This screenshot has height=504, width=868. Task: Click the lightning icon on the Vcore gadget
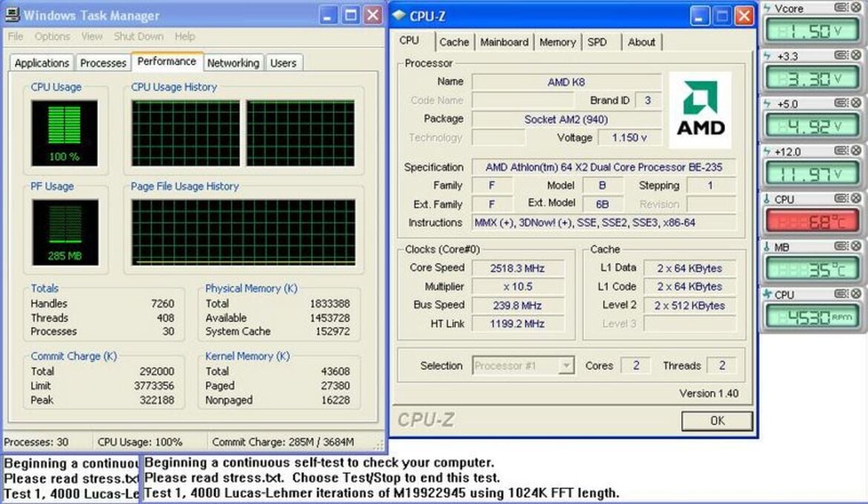click(766, 8)
